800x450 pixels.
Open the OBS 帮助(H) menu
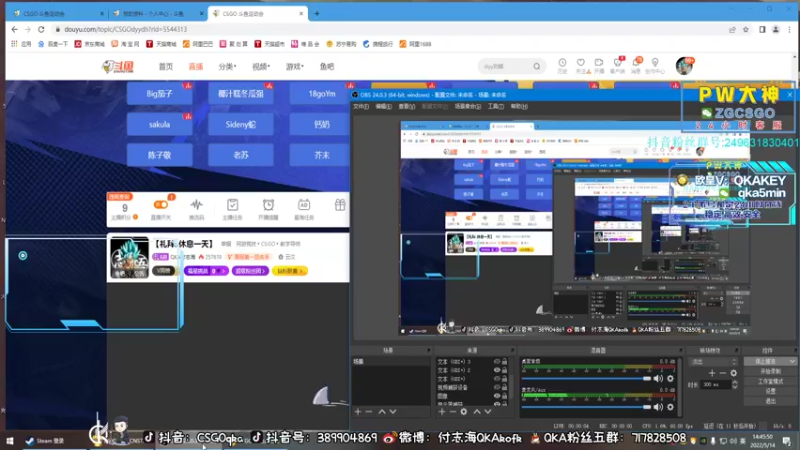519,106
